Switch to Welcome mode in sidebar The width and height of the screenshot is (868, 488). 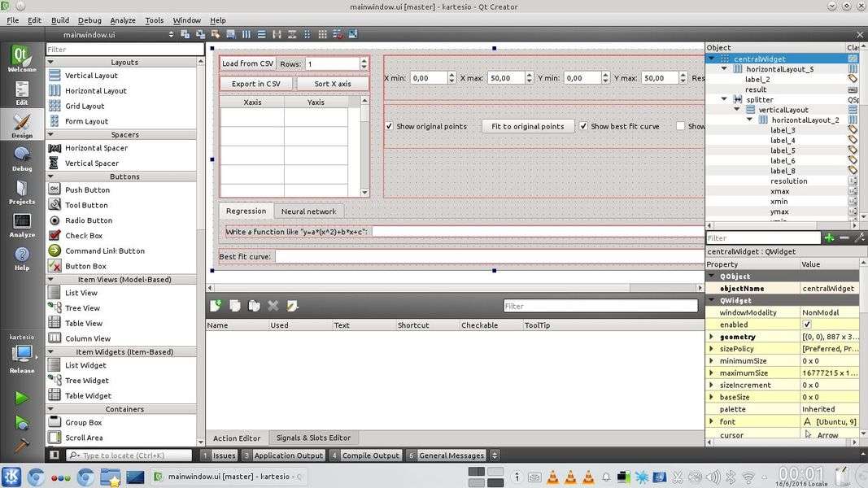click(22, 59)
